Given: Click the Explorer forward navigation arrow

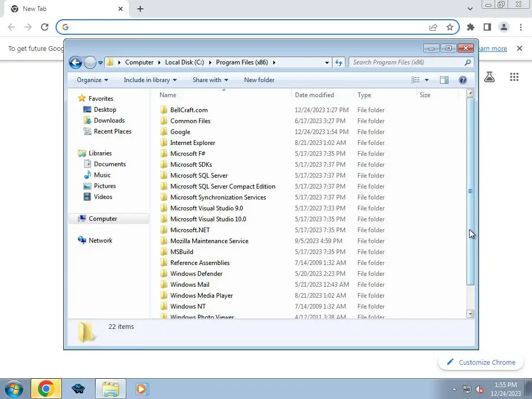Looking at the screenshot, I should pyautogui.click(x=90, y=62).
